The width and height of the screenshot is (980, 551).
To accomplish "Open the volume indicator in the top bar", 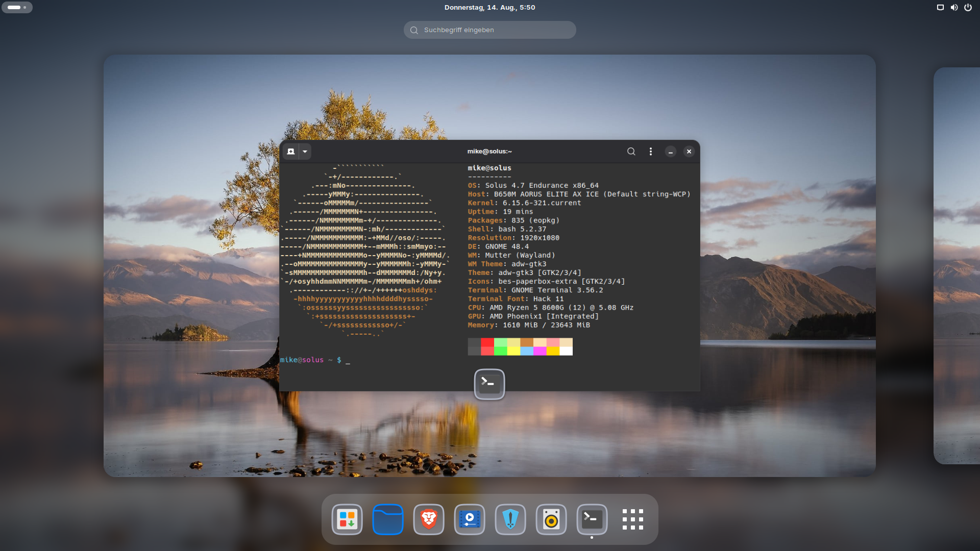I will coord(954,7).
